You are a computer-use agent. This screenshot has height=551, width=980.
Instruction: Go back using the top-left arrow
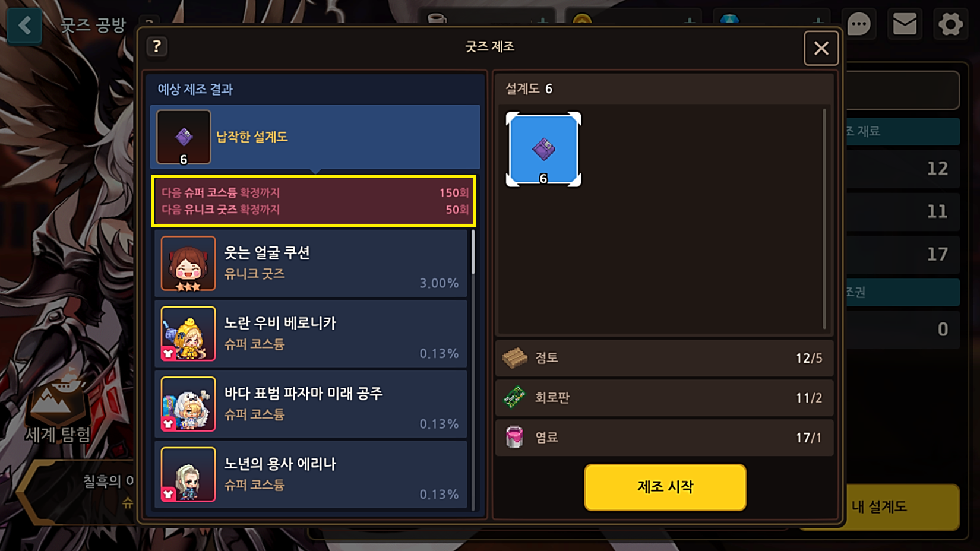pyautogui.click(x=25, y=26)
